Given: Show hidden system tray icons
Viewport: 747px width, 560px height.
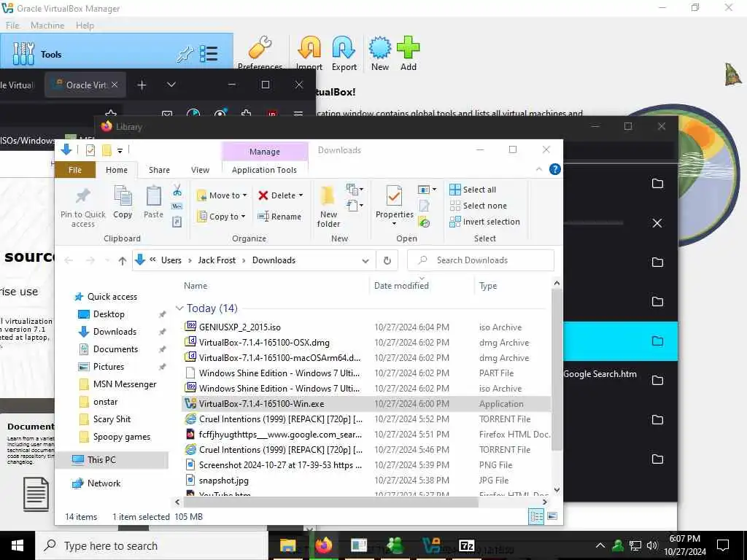Looking at the screenshot, I should point(600,545).
